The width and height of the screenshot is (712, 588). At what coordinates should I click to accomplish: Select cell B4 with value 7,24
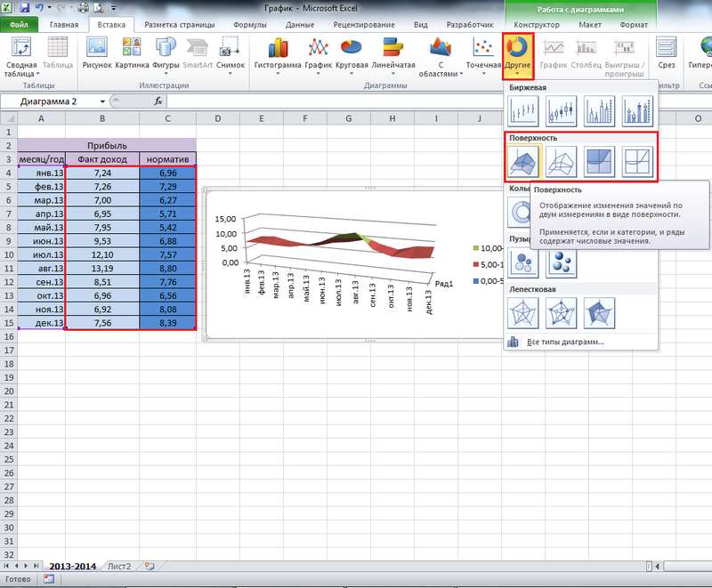point(102,173)
